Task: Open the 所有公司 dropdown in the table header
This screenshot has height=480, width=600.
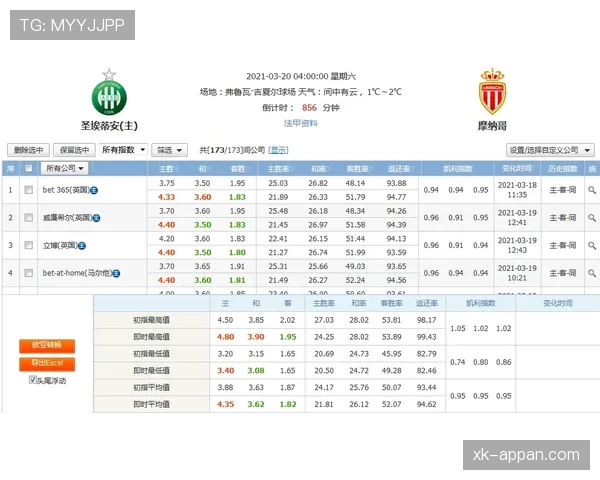Action: pos(67,169)
